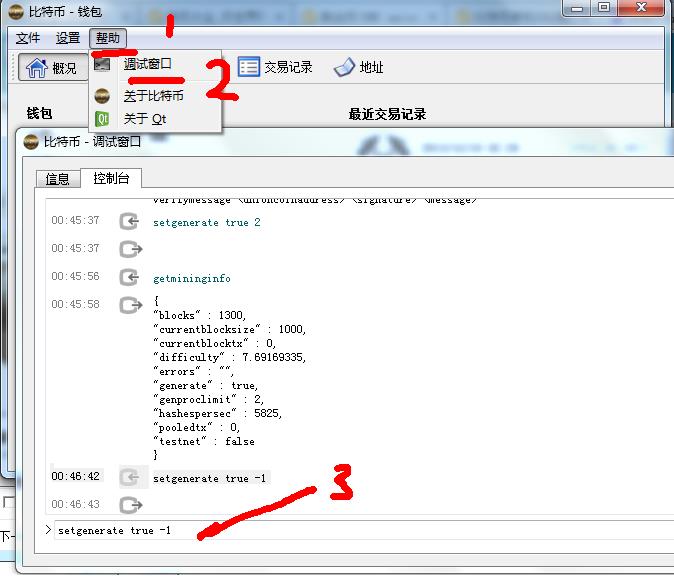Close the 比特币 - 钱包 window
Screen dimensions: 674x578
click(641, 8)
